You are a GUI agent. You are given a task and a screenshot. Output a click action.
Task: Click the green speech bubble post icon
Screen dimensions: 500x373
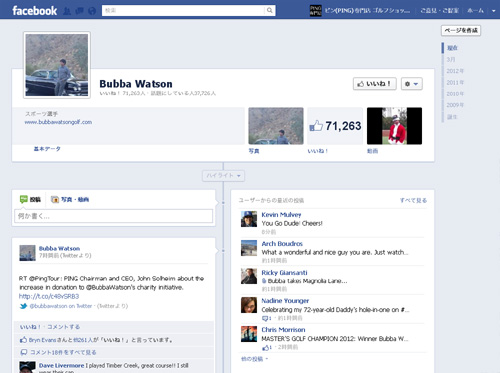coord(24,199)
